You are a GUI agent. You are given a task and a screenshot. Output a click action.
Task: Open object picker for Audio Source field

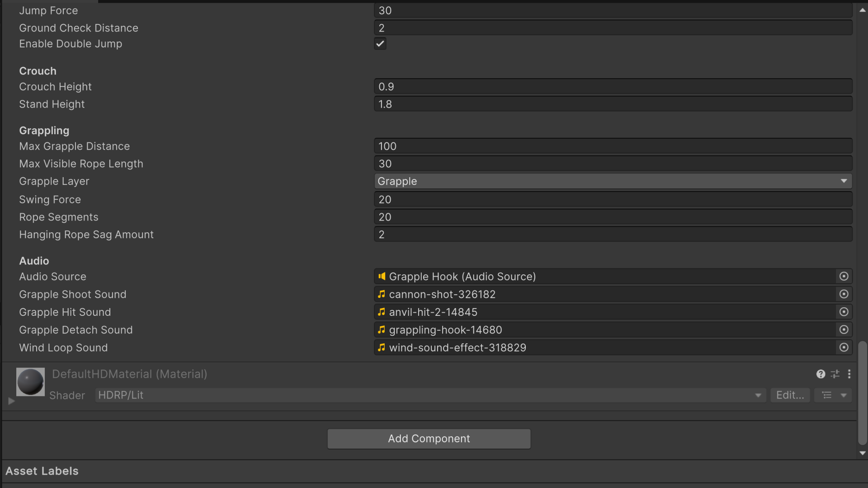[844, 277]
